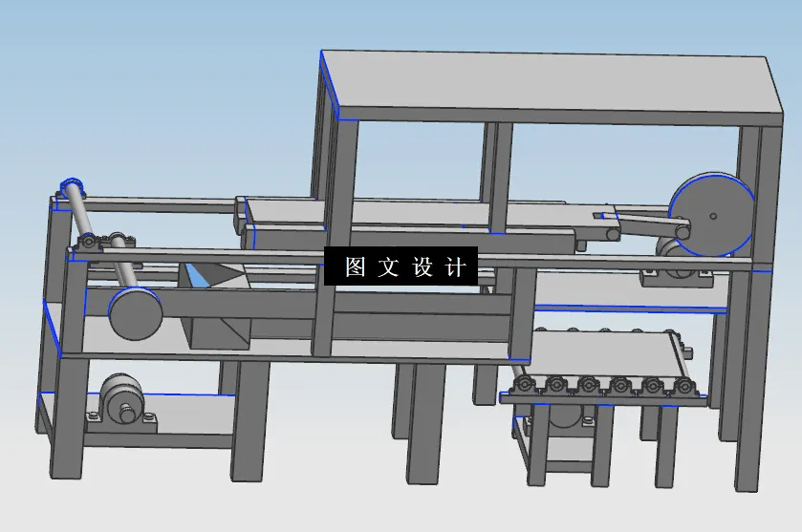Pick the round pulley disc on left side
802x532 pixels.
tap(136, 313)
